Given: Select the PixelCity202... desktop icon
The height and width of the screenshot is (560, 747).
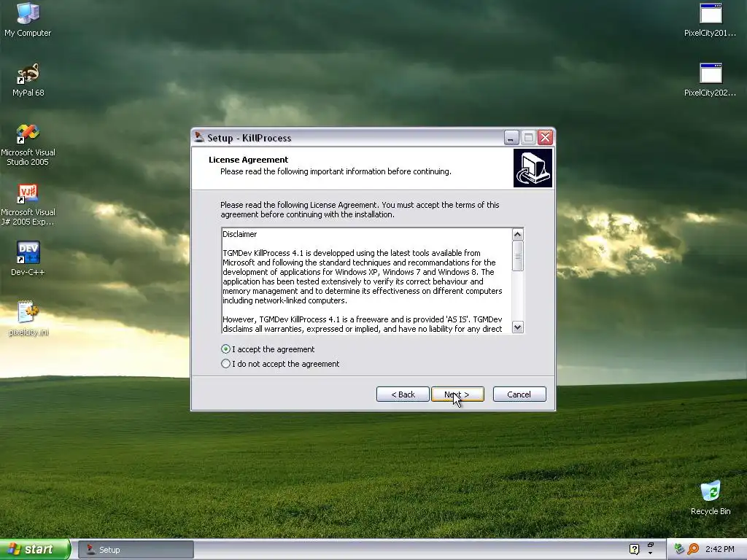Looking at the screenshot, I should 710,80.
